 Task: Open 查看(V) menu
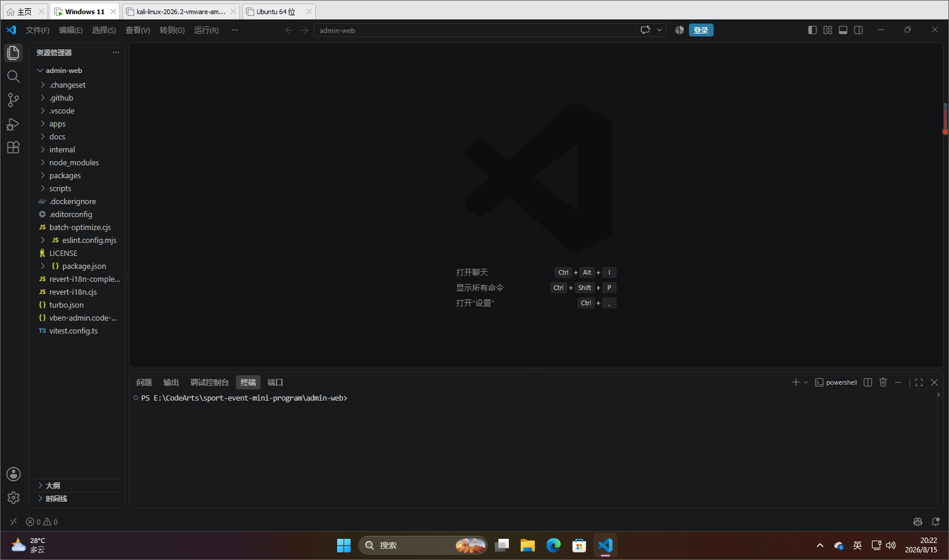tap(138, 30)
